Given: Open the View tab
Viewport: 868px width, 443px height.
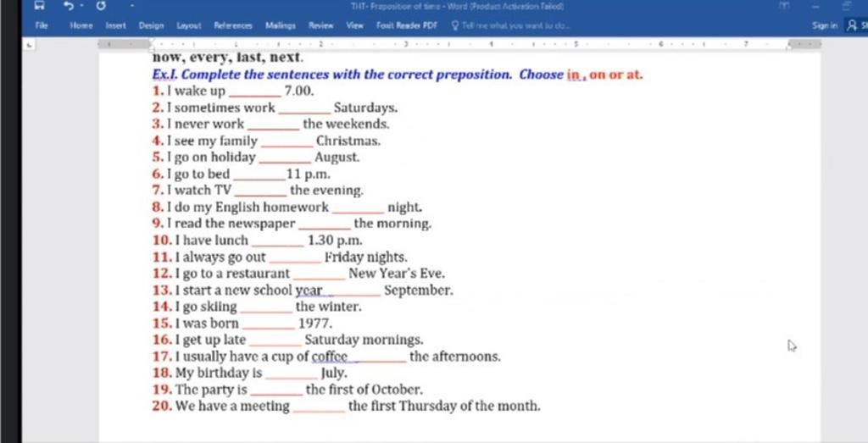Looking at the screenshot, I should click(x=355, y=25).
